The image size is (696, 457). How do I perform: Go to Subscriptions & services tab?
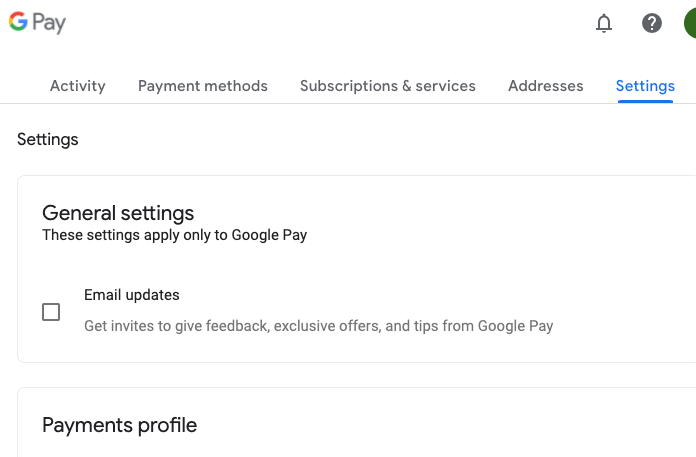[388, 86]
